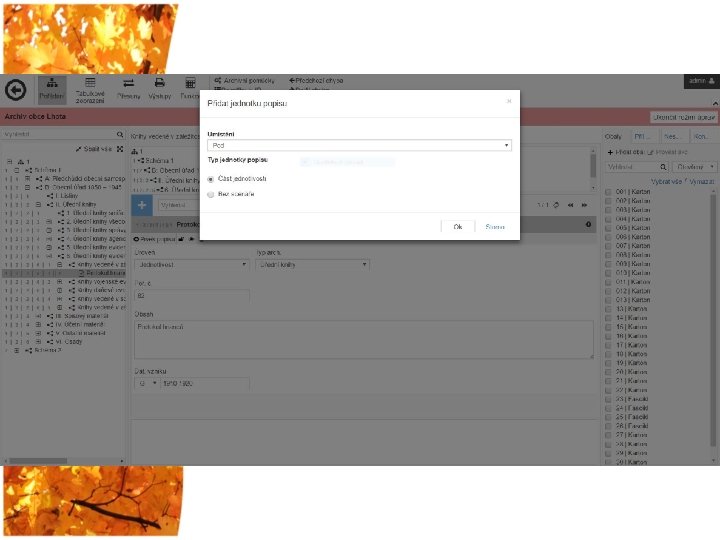Confirm the dialog with Ok

(458, 227)
